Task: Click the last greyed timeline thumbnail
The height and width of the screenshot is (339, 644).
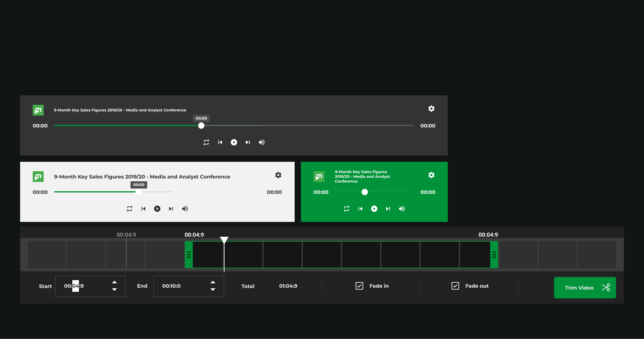Action: 597,255
